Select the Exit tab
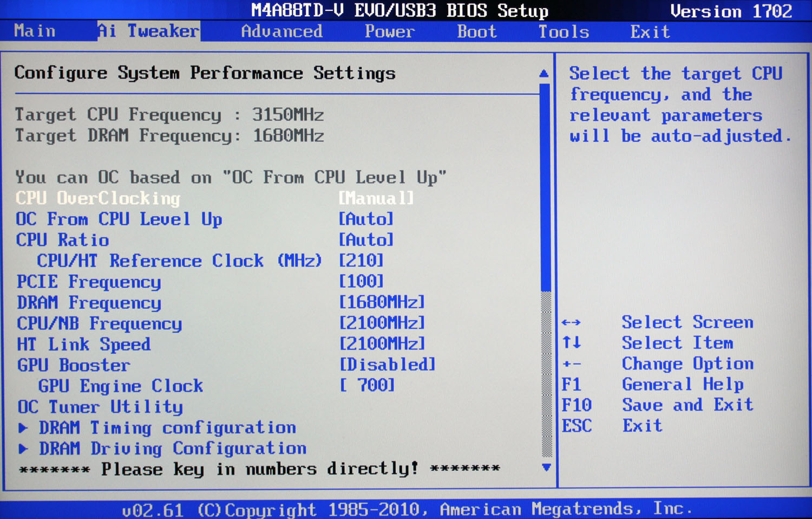 click(x=650, y=32)
